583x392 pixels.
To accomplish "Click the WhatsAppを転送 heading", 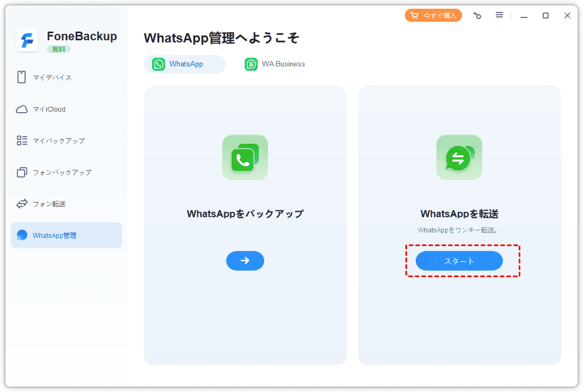I will [459, 213].
